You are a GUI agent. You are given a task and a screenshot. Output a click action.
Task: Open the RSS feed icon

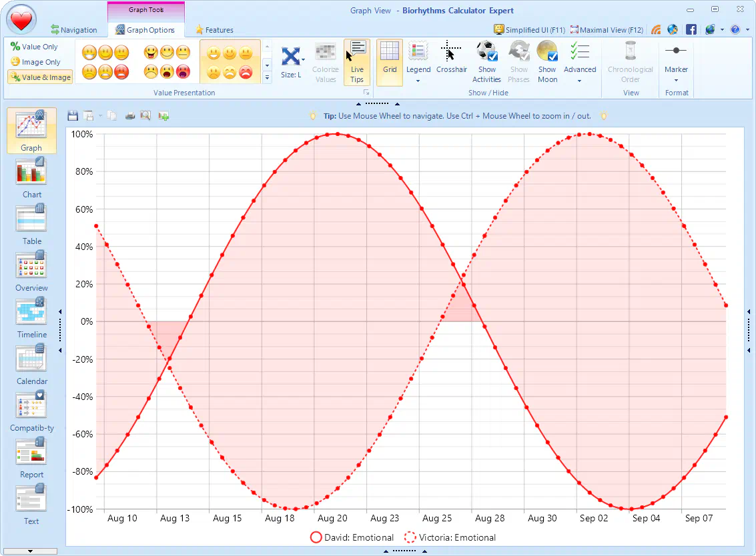tap(656, 30)
